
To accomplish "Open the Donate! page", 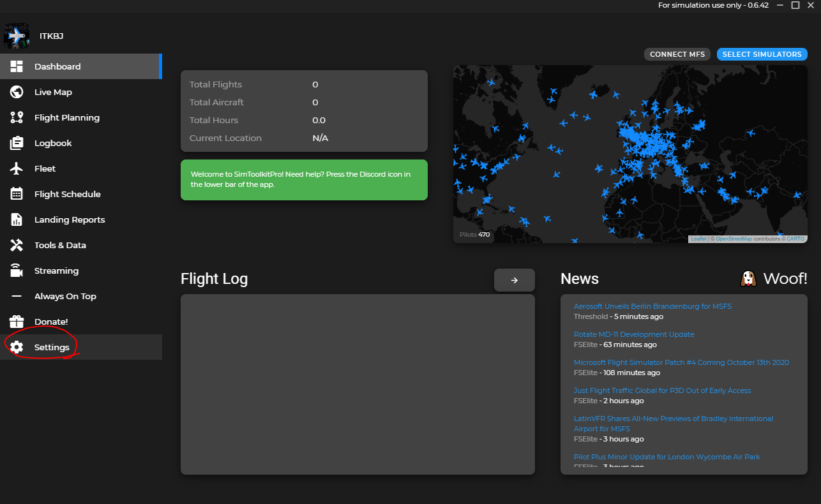I will tap(80, 322).
